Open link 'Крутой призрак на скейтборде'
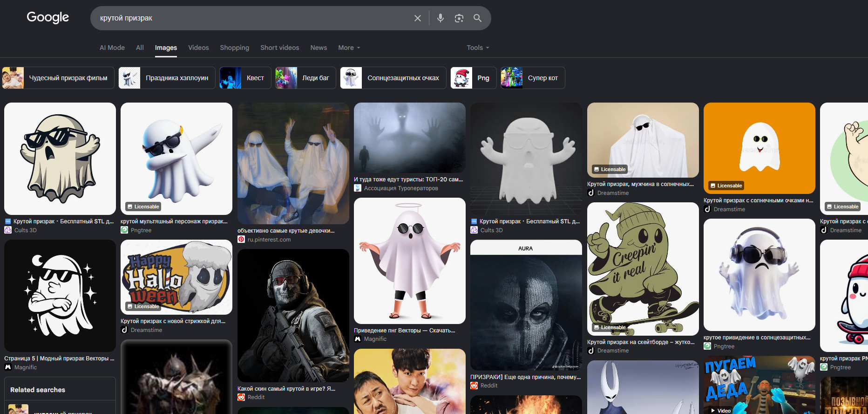Screen dimensions: 868x414 tap(641, 342)
